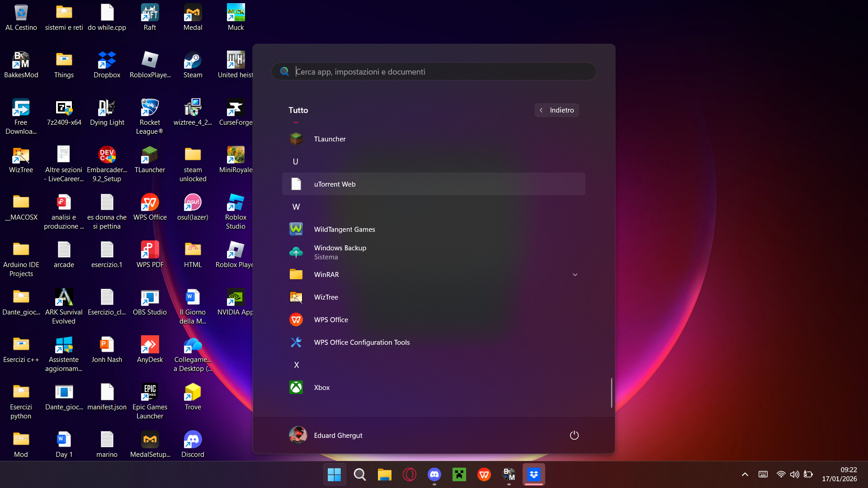Expand the WinRAR folder chevron
Screen dimensions: 868x488
[x=575, y=274]
